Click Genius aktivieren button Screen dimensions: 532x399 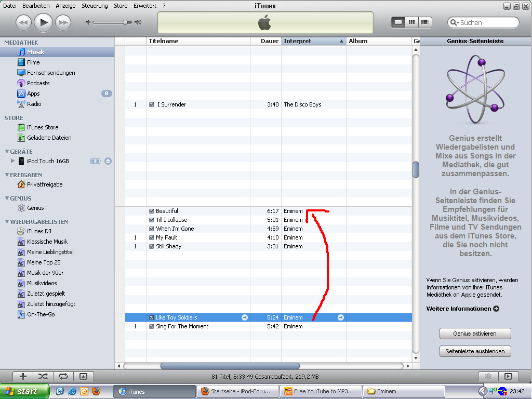pyautogui.click(x=475, y=334)
